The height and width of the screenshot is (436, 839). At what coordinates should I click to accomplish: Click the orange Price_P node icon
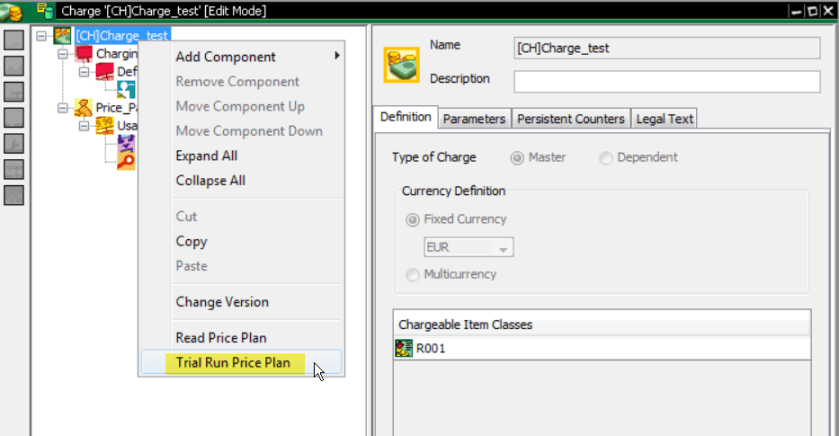(x=83, y=108)
